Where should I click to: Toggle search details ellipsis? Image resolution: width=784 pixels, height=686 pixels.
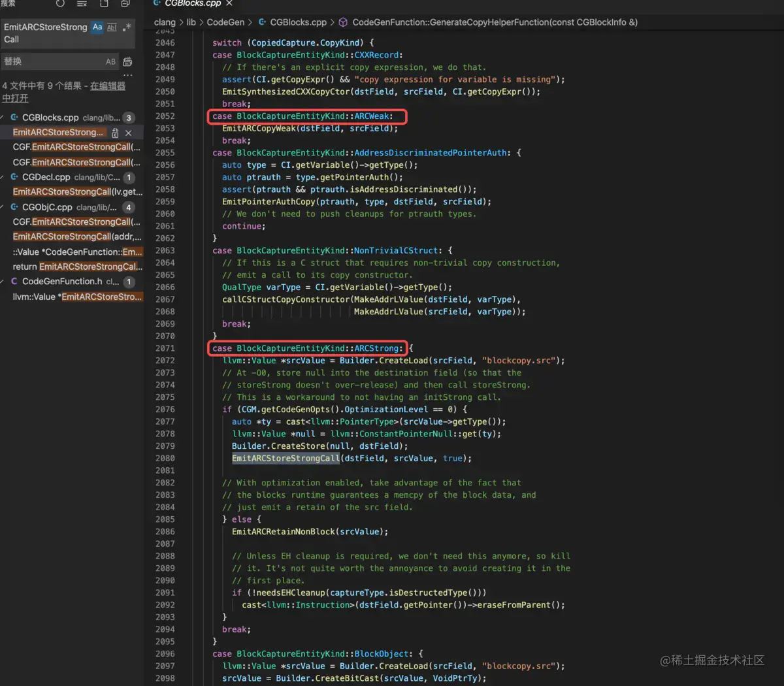pyautogui.click(x=127, y=74)
